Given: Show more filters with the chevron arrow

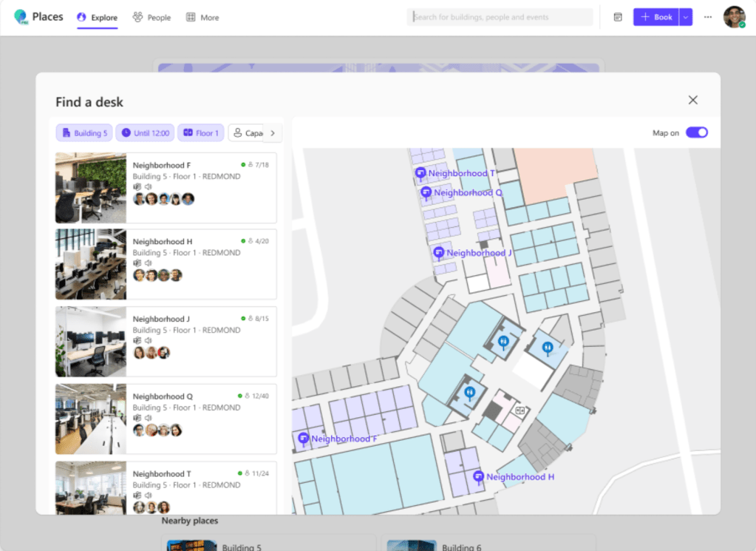Looking at the screenshot, I should tap(273, 132).
